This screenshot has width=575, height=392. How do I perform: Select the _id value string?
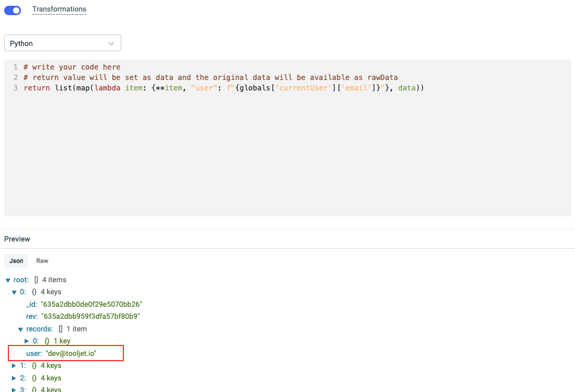pyautogui.click(x=91, y=304)
